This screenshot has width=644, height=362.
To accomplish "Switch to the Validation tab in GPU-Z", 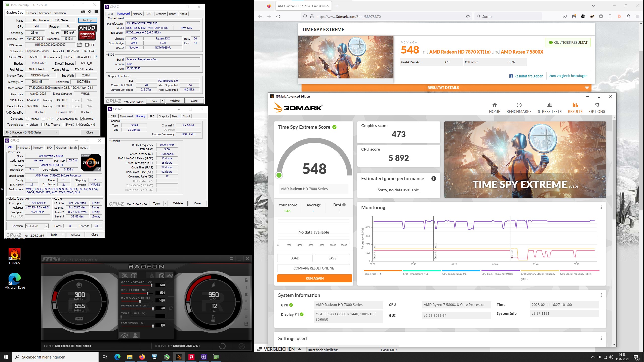I will click(60, 13).
